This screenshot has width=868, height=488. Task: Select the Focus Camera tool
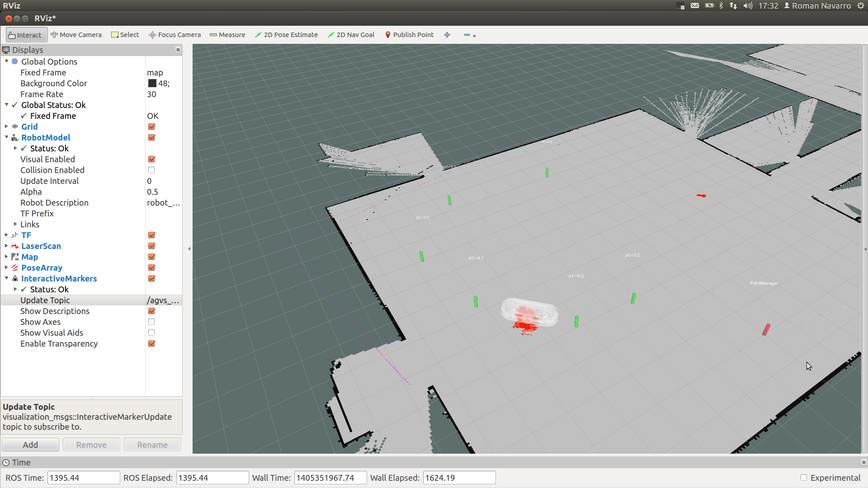(x=175, y=35)
